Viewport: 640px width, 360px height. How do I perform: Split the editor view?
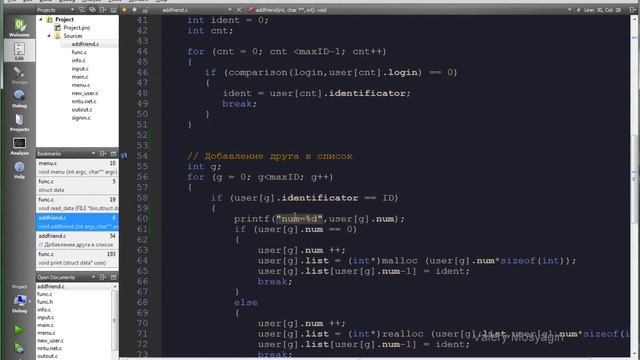pos(633,10)
